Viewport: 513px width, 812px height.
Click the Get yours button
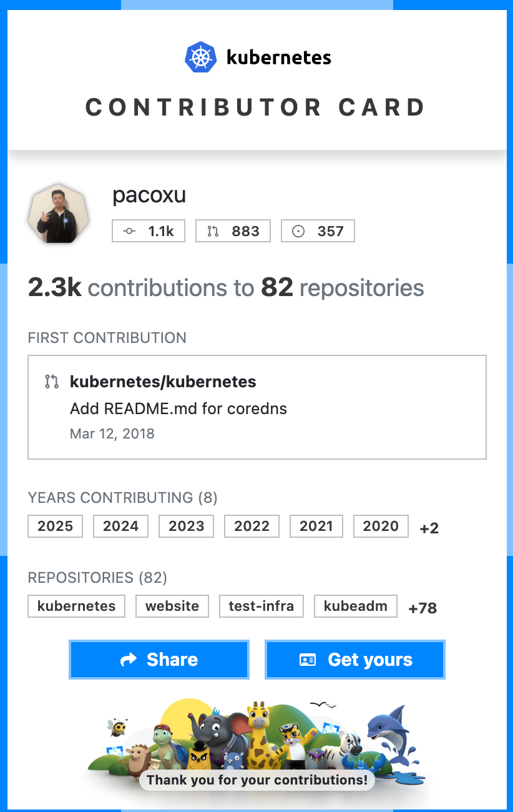(354, 659)
